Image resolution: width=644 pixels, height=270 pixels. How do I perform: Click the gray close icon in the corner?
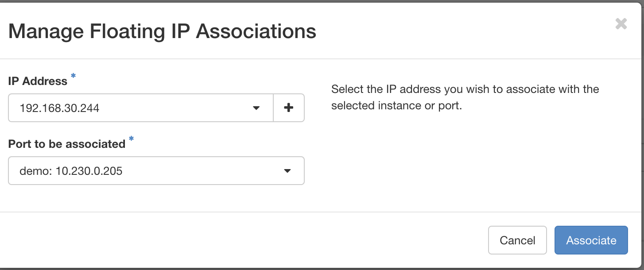(x=621, y=24)
